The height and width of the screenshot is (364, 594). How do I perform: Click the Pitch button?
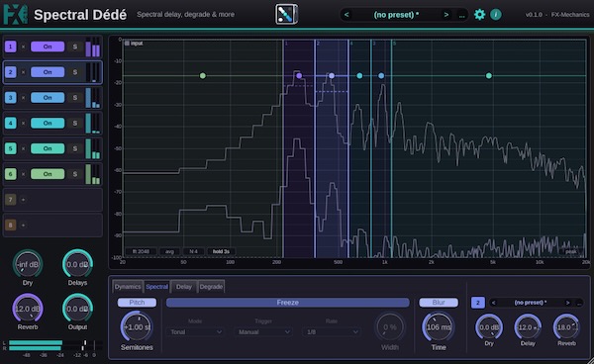137,303
